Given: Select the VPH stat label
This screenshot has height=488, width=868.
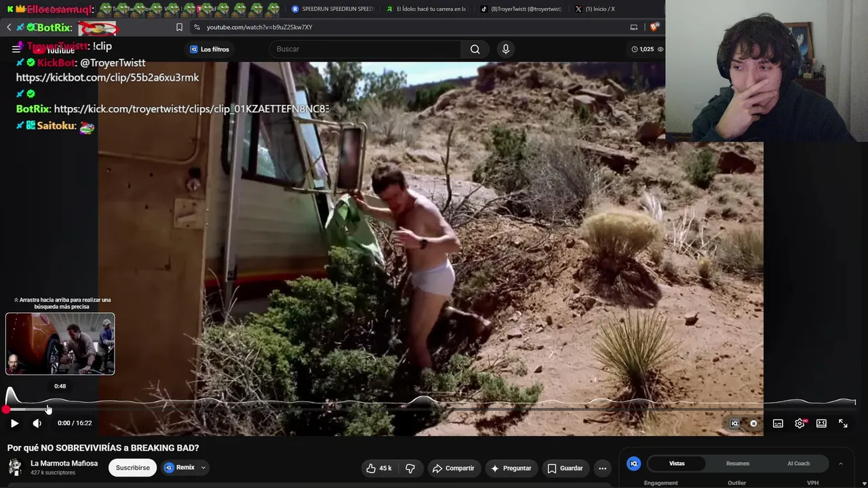Looking at the screenshot, I should click(812, 483).
